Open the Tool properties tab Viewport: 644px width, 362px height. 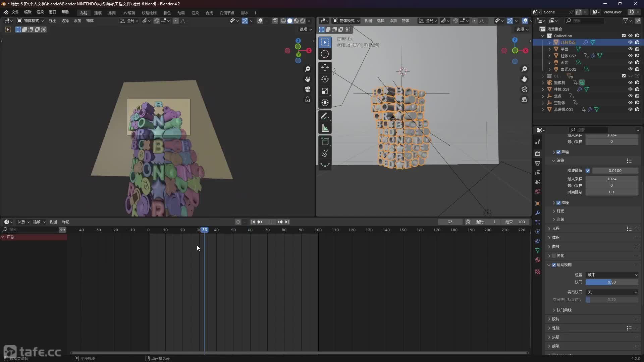[x=538, y=142]
